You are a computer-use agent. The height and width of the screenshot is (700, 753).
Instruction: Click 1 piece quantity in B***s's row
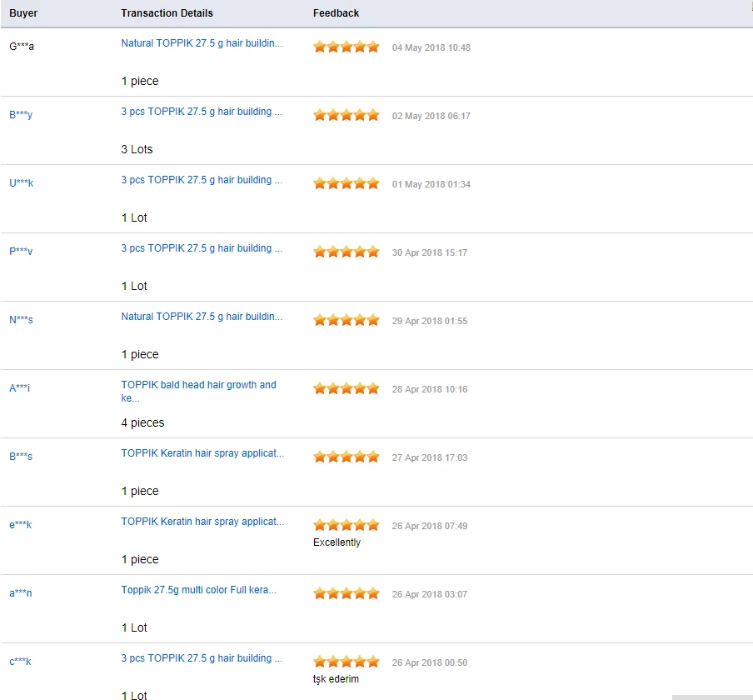140,491
